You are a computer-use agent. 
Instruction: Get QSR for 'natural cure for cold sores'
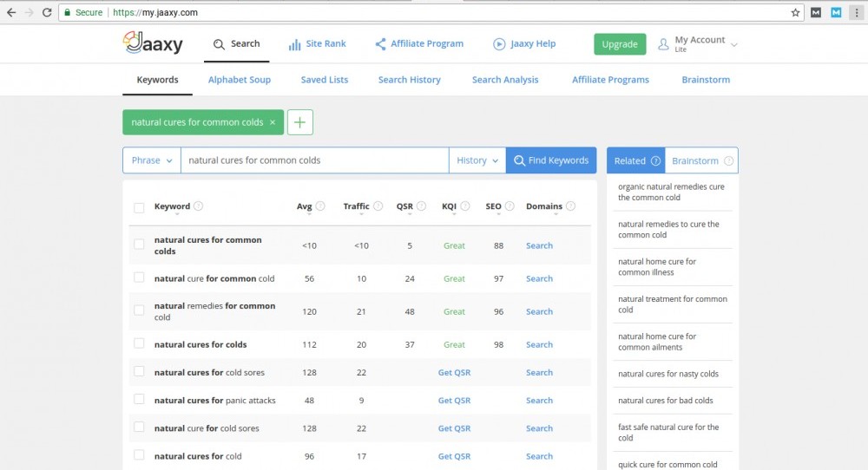(454, 428)
